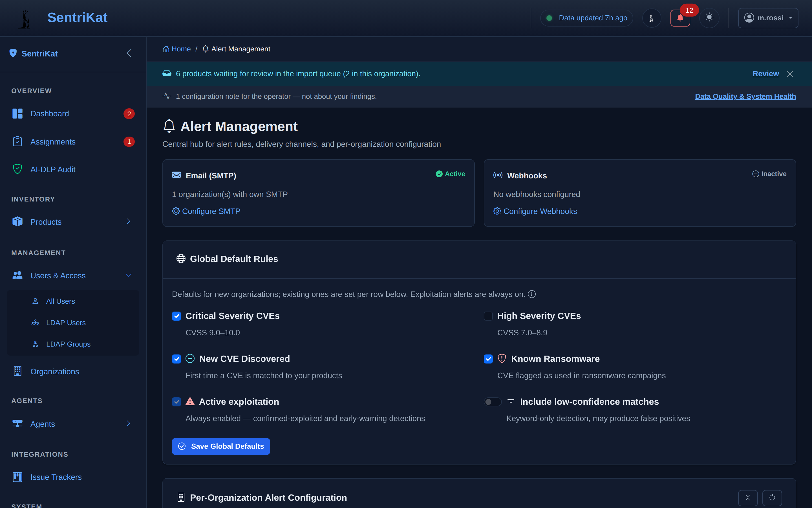812x508 pixels.
Task: Open AI-DLP Audit menu item
Action: click(x=73, y=169)
